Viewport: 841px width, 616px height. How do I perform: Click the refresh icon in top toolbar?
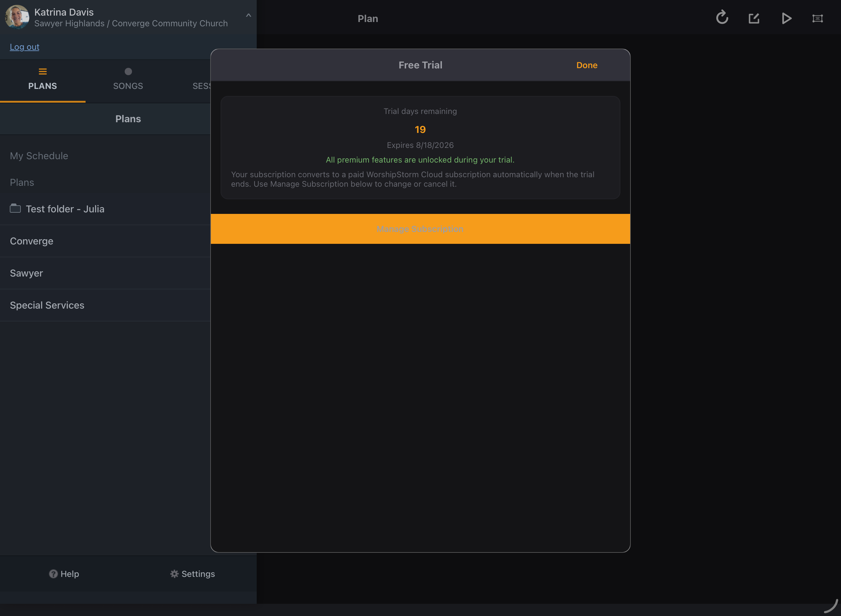pyautogui.click(x=722, y=17)
